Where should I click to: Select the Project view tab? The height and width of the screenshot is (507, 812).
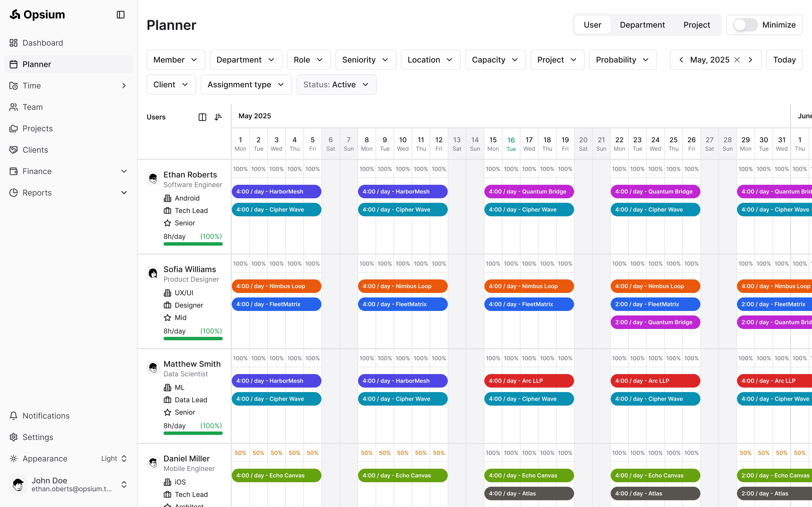(697, 24)
